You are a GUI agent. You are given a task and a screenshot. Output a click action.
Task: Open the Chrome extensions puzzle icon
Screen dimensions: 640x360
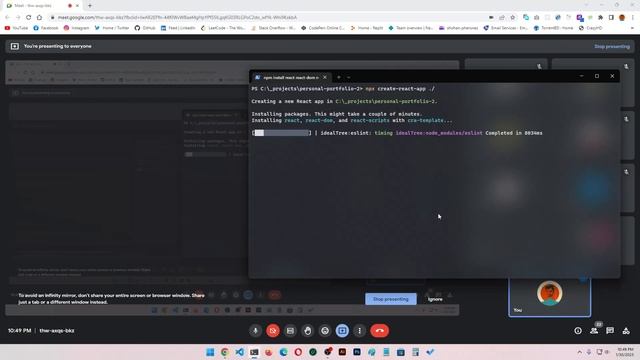[x=600, y=18]
